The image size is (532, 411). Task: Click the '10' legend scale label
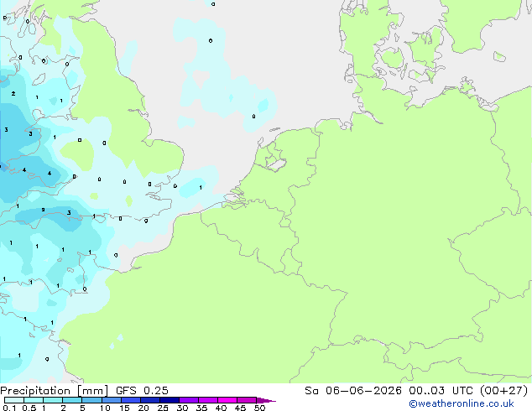105,408
